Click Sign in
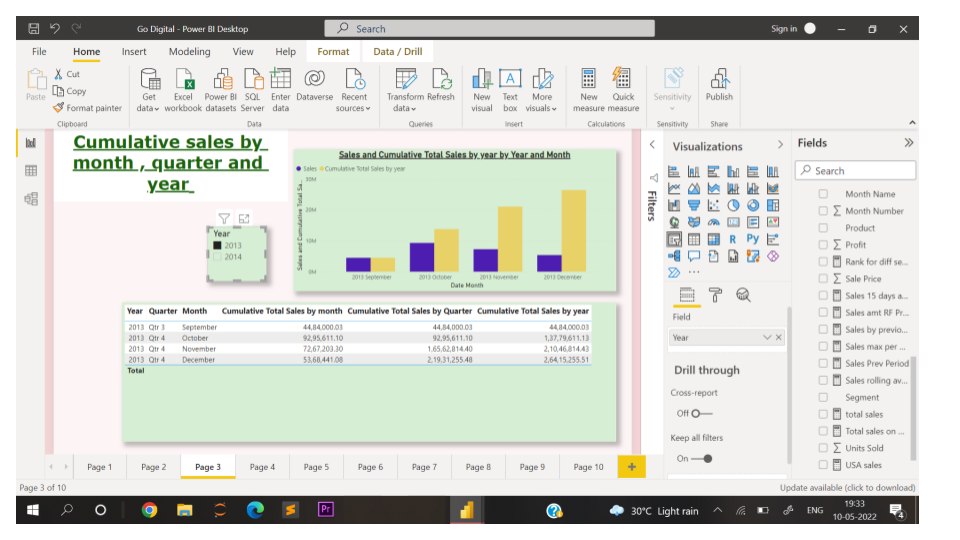Image resolution: width=960 pixels, height=540 pixels. click(x=784, y=28)
